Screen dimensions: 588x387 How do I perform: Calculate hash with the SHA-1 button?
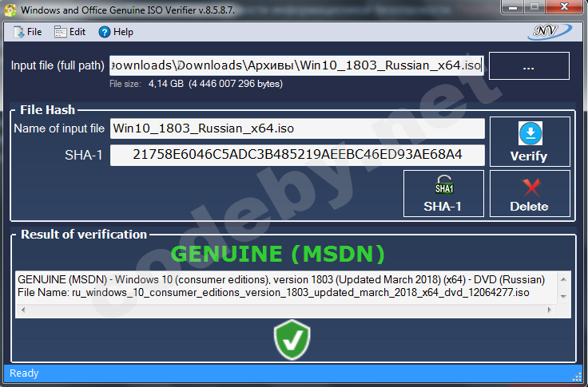click(443, 193)
